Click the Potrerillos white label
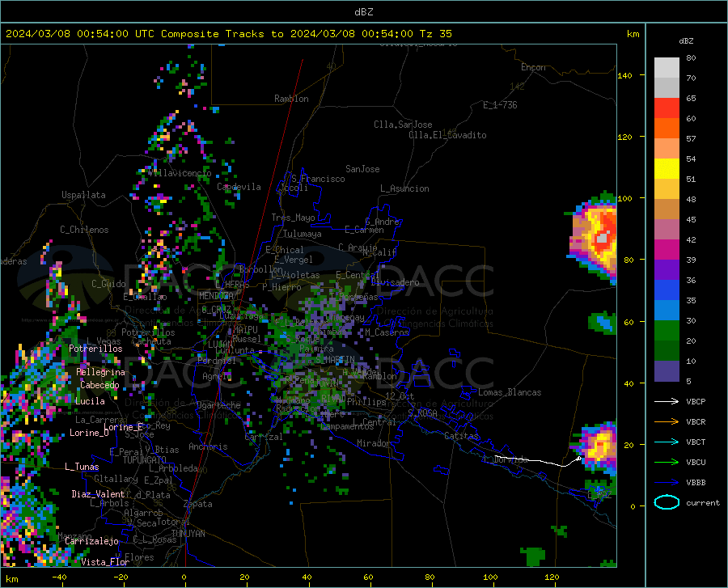This screenshot has height=588, width=728. (95, 349)
